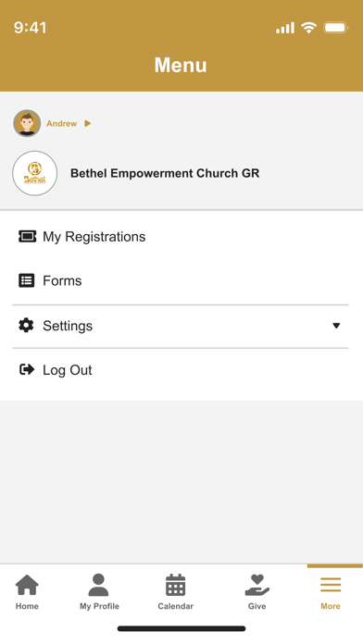Click the Andrew username link
Screen dimensions: 363x644
[62, 124]
